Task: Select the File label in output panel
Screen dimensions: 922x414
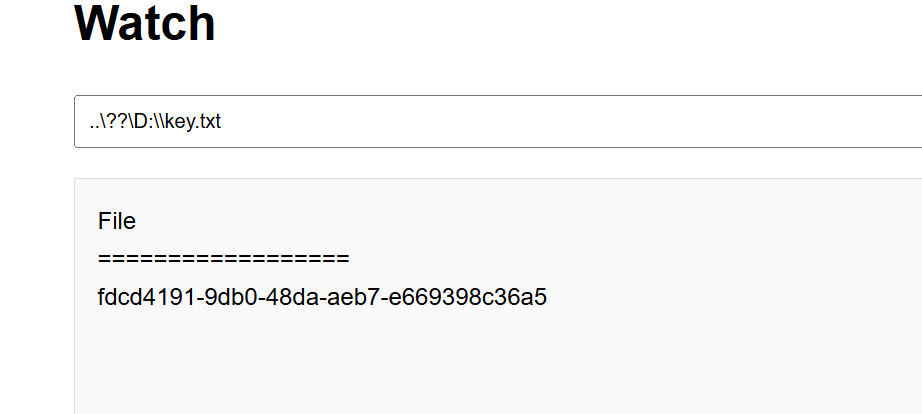Action: tap(117, 221)
